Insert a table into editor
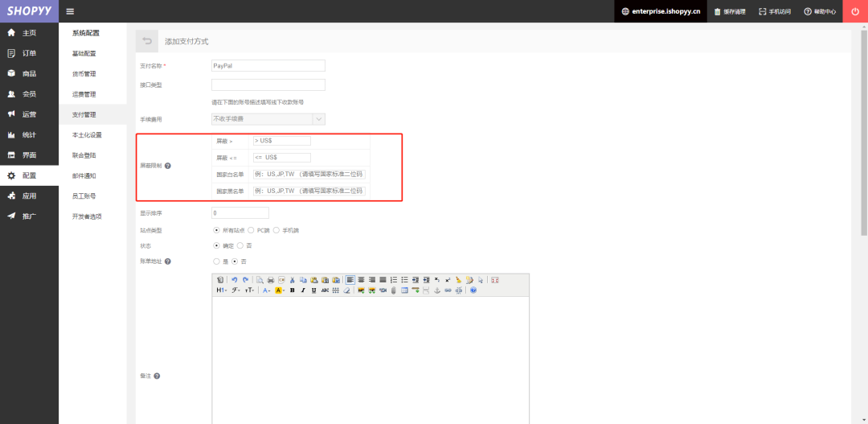This screenshot has height=424, width=868. [x=404, y=290]
